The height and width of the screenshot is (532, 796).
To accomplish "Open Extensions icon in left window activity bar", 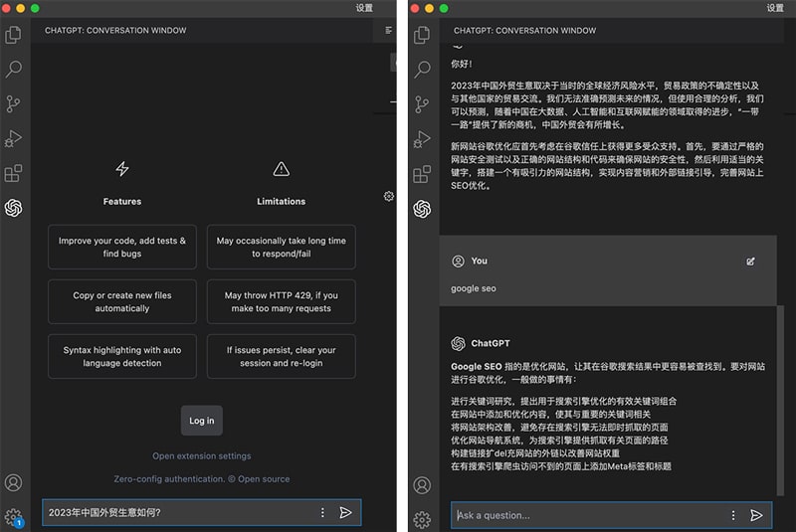I will coord(14,173).
